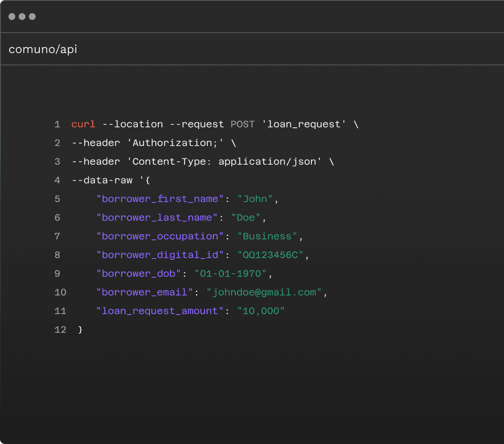Click the rightmost gray window control dot
504x444 pixels.
(32, 17)
